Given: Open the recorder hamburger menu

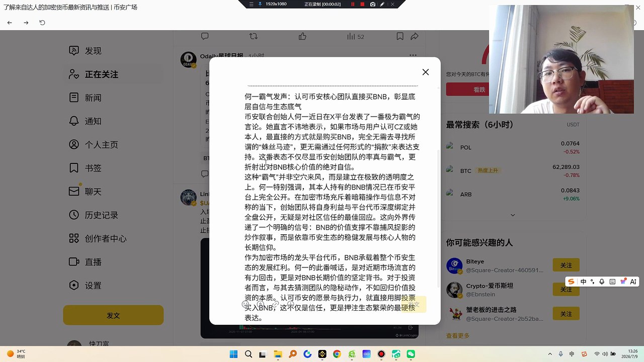Looking at the screenshot, I should click(x=252, y=4).
